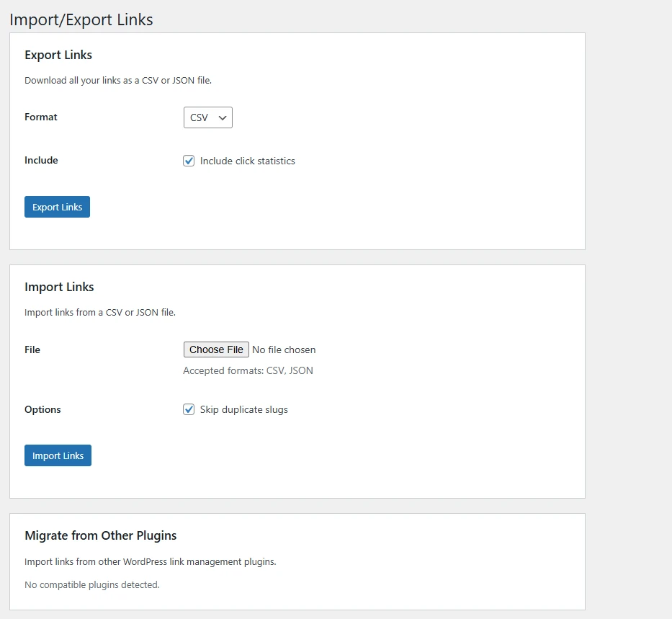Image resolution: width=672 pixels, height=619 pixels.
Task: Click the "Include click statistics" label text
Action: pos(247,161)
